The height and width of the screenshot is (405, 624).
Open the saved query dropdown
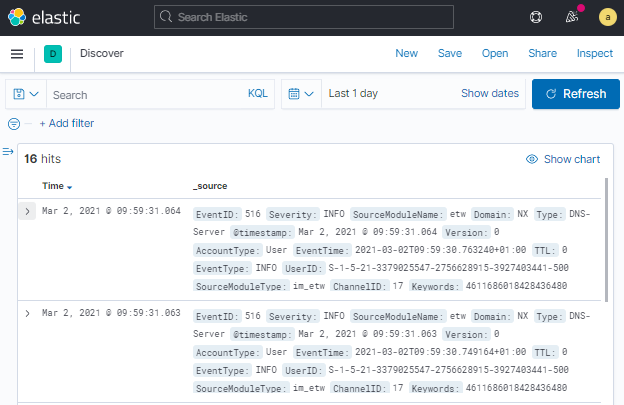coord(26,94)
